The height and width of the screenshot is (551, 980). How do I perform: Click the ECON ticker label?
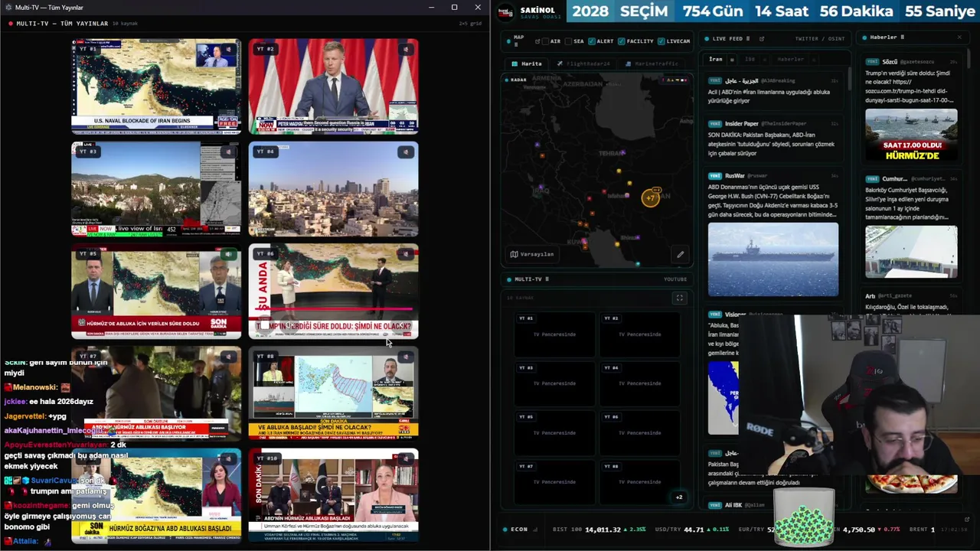[519, 530]
